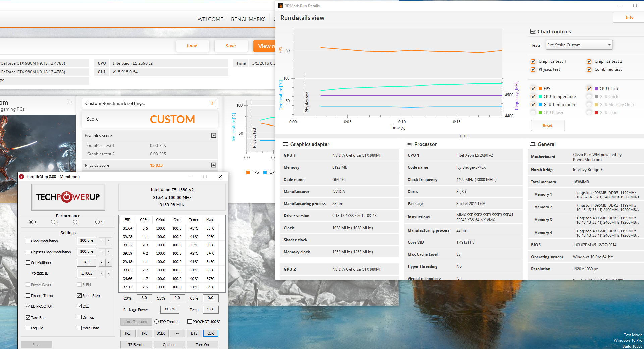Decrease Set Multiplier with left arrow

[102, 262]
